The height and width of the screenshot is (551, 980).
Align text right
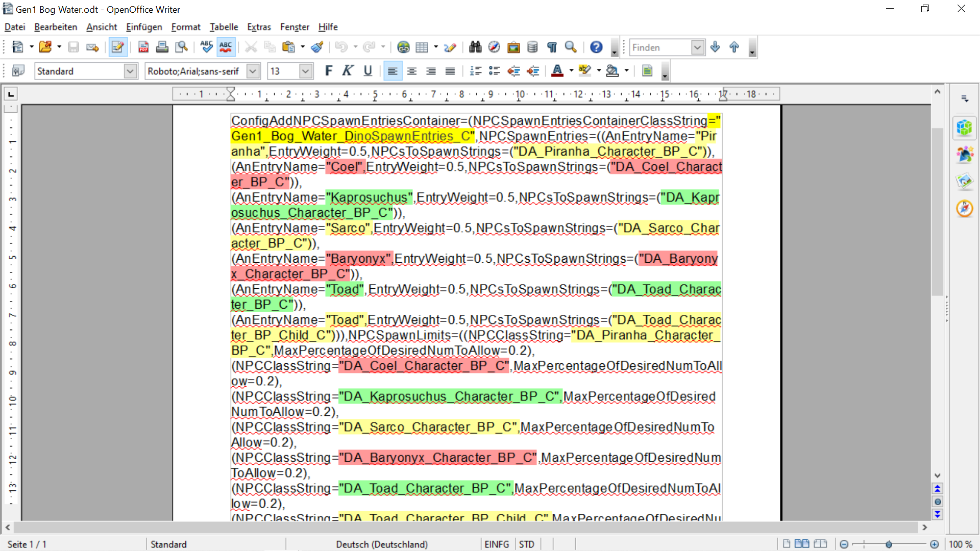pos(431,71)
